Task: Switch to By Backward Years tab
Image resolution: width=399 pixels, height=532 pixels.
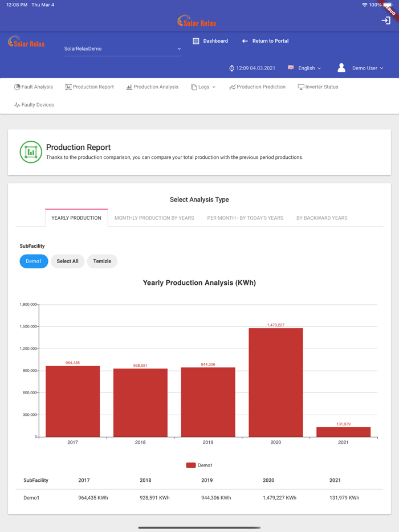Action: [321, 218]
